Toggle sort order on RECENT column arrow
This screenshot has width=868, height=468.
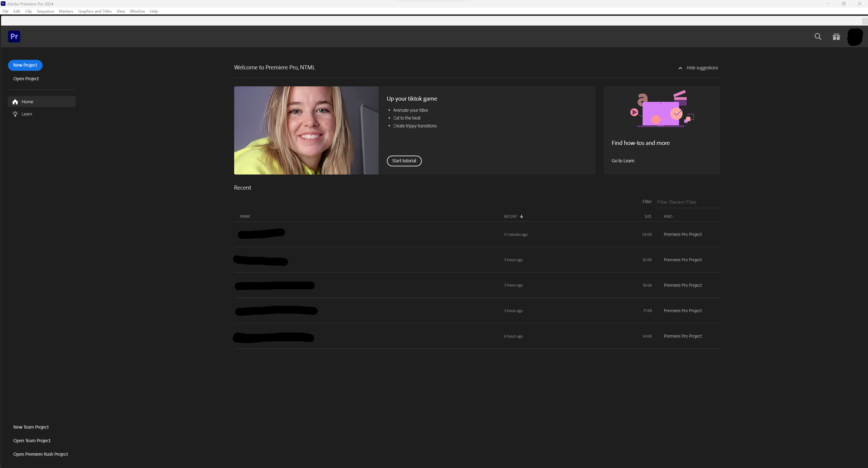click(521, 216)
